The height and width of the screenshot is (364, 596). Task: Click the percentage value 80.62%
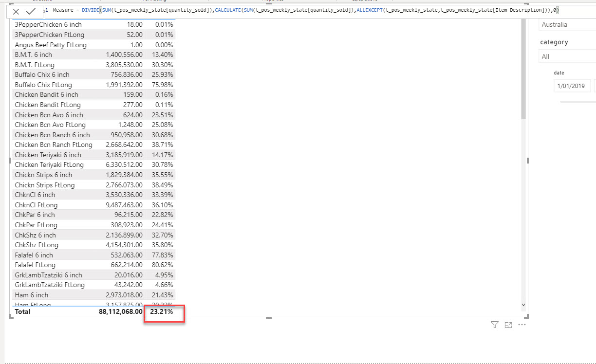click(x=162, y=265)
